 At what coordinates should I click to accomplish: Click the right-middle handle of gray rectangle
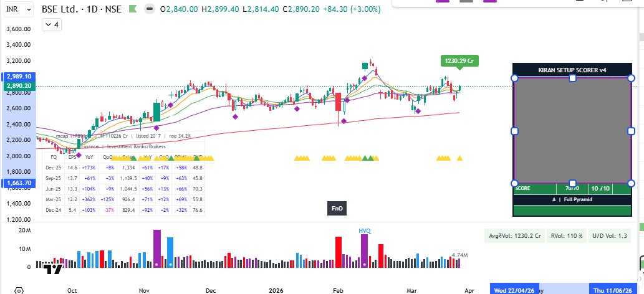632,131
